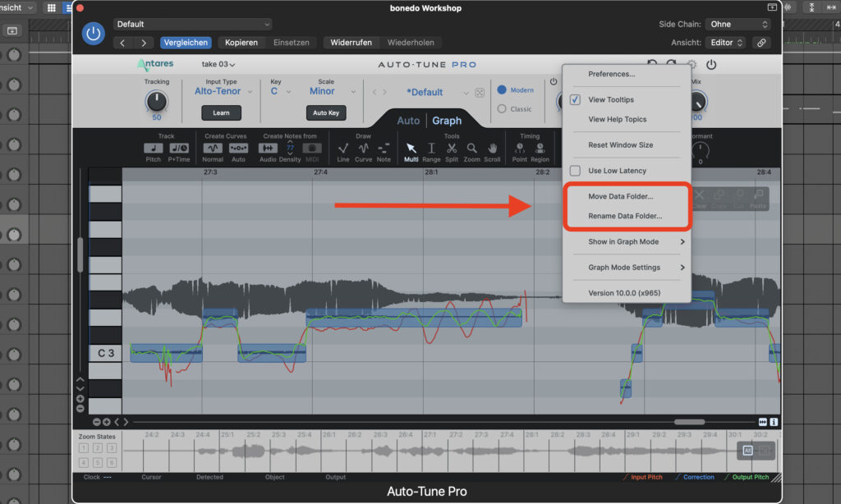The width and height of the screenshot is (841, 504).
Task: Zoom in horizontally with plus icon
Action: coord(106,422)
